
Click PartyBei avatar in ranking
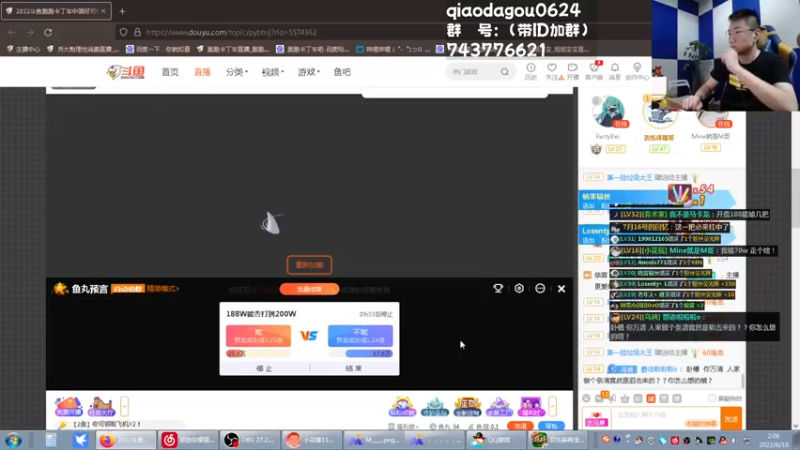pyautogui.click(x=609, y=112)
